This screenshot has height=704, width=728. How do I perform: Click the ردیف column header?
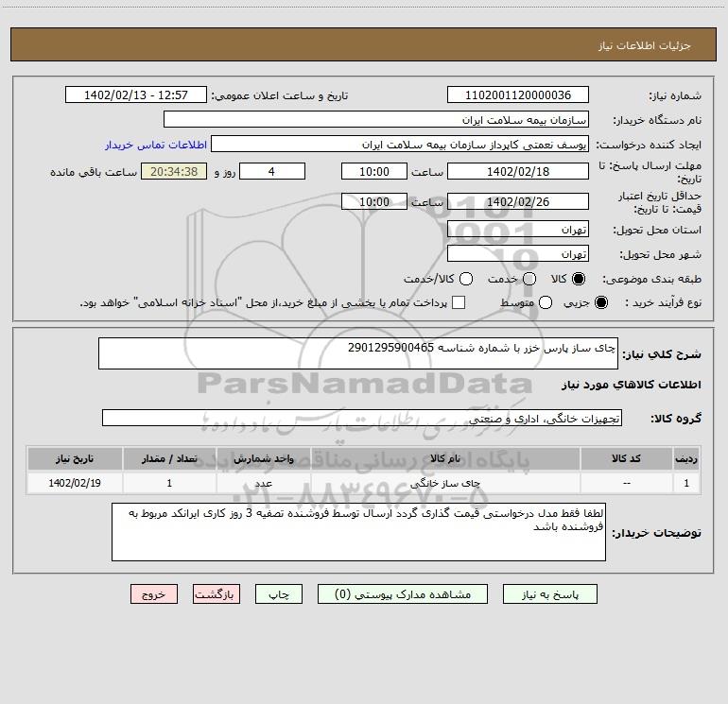[686, 458]
